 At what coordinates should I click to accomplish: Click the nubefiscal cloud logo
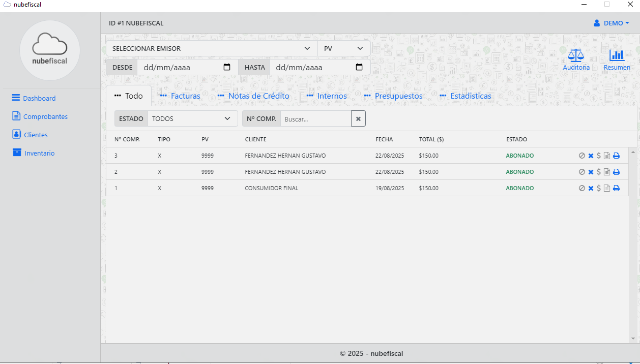[49, 50]
